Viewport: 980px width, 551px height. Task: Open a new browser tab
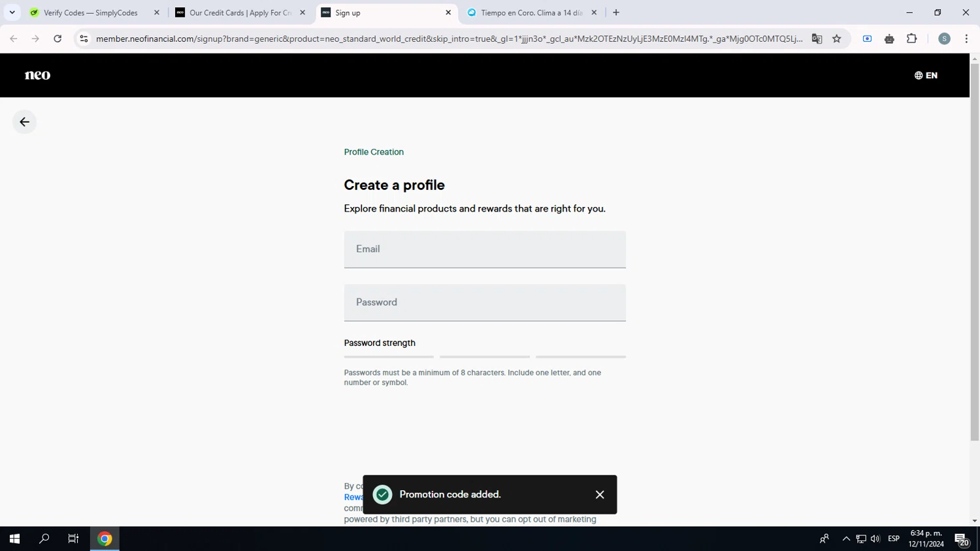616,12
